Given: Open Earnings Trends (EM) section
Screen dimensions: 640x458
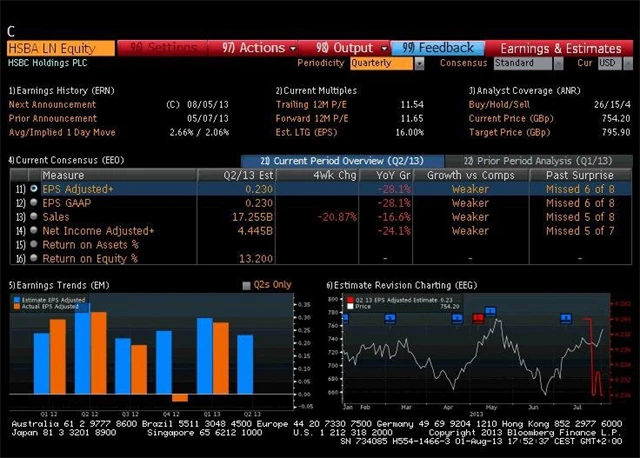Looking at the screenshot, I should 59,285.
